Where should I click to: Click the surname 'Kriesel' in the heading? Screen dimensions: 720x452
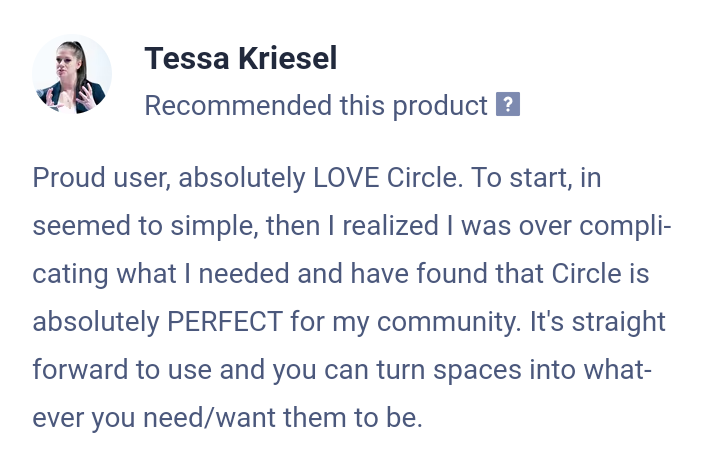pyautogui.click(x=288, y=59)
